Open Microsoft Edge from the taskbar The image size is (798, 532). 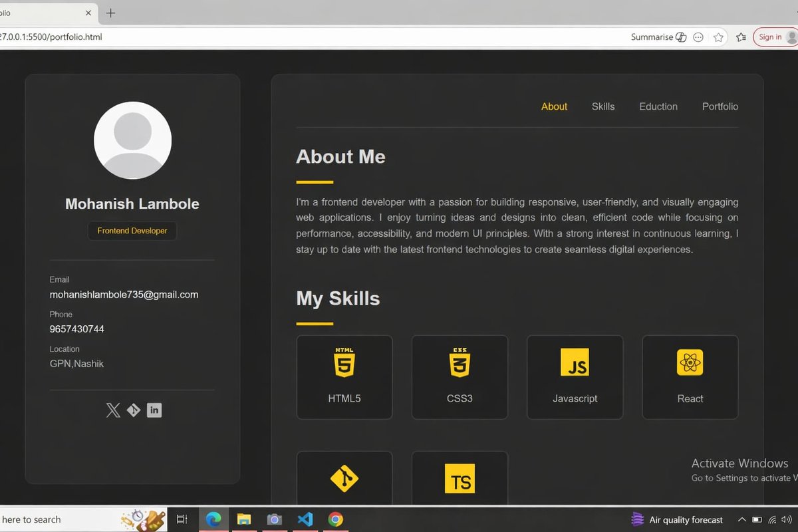(x=213, y=519)
